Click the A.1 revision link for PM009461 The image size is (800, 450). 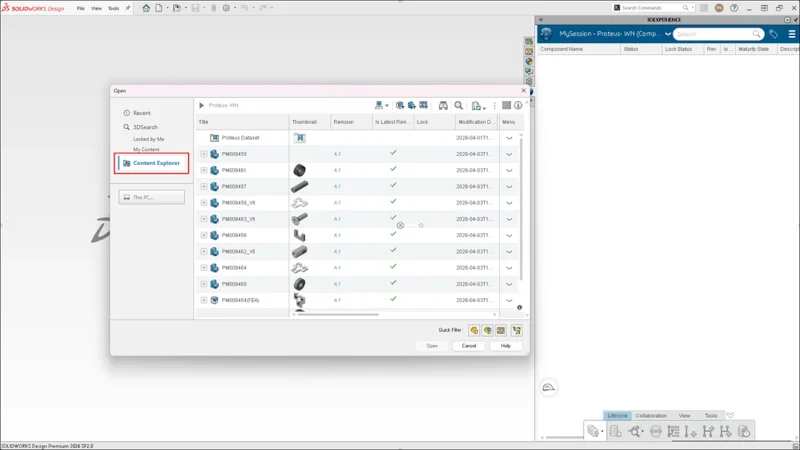tap(337, 170)
